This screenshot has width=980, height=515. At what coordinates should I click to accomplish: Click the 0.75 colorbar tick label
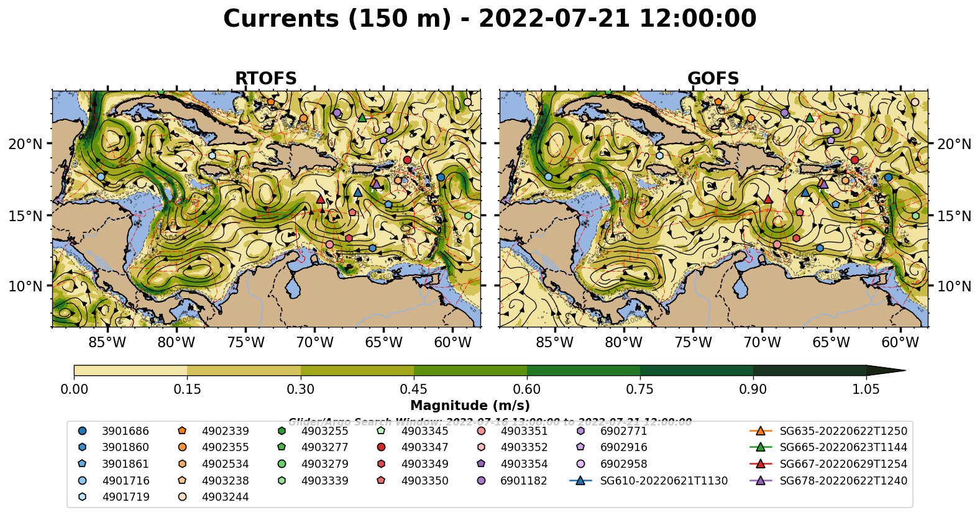tap(640, 390)
